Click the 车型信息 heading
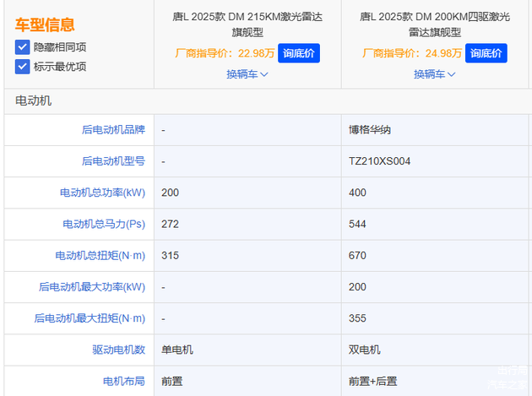The height and width of the screenshot is (396, 532). coord(45,25)
